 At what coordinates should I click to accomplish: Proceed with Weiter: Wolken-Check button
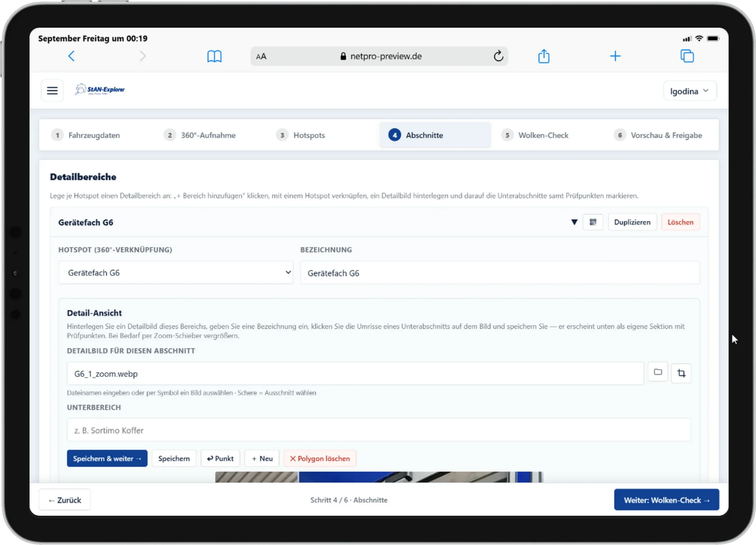[666, 500]
